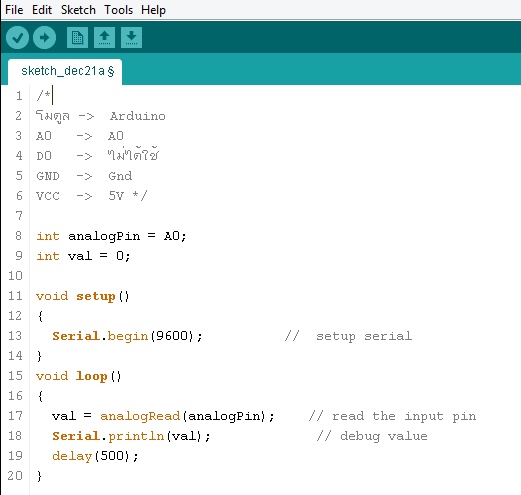Click line number 7 in the gutter
The height and width of the screenshot is (495, 521).
point(19,216)
